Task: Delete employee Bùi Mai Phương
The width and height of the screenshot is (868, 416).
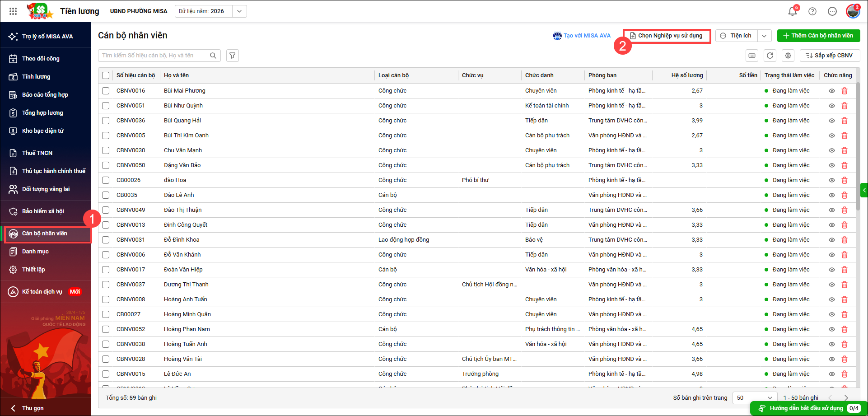Action: (x=845, y=91)
